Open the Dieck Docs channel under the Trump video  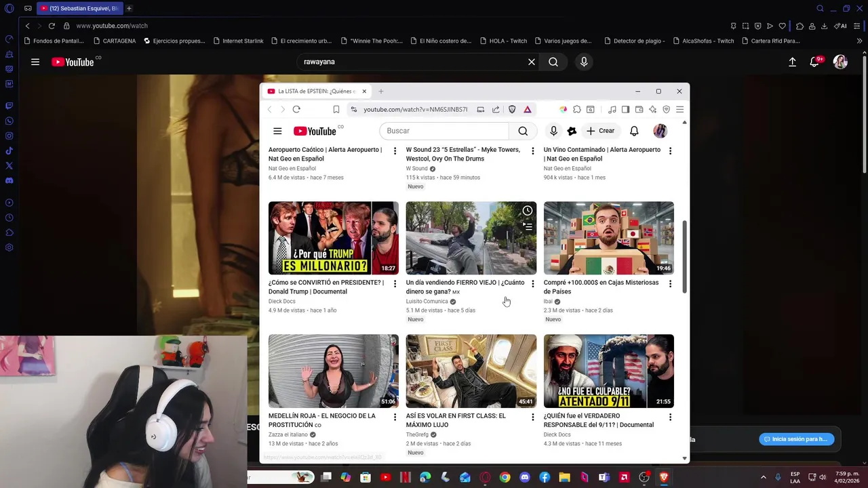pyautogui.click(x=282, y=301)
